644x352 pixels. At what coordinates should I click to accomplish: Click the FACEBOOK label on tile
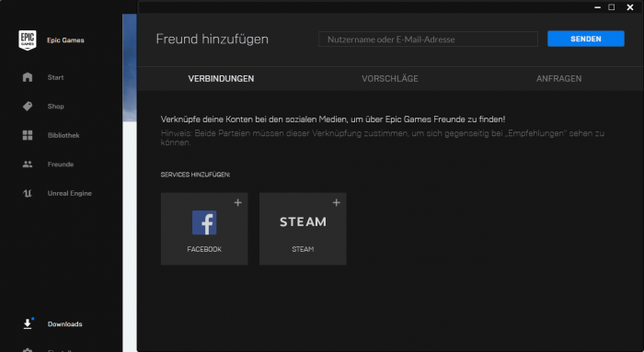(x=204, y=249)
